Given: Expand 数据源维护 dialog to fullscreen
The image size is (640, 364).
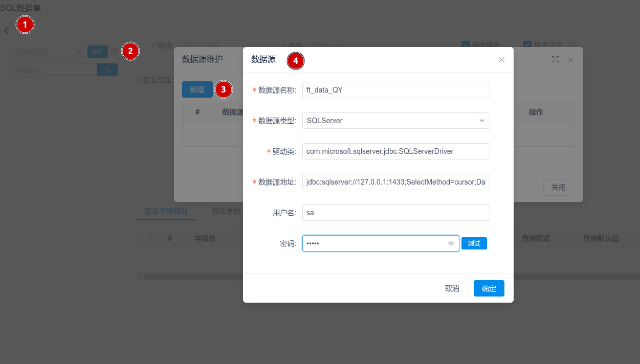Looking at the screenshot, I should pos(555,60).
